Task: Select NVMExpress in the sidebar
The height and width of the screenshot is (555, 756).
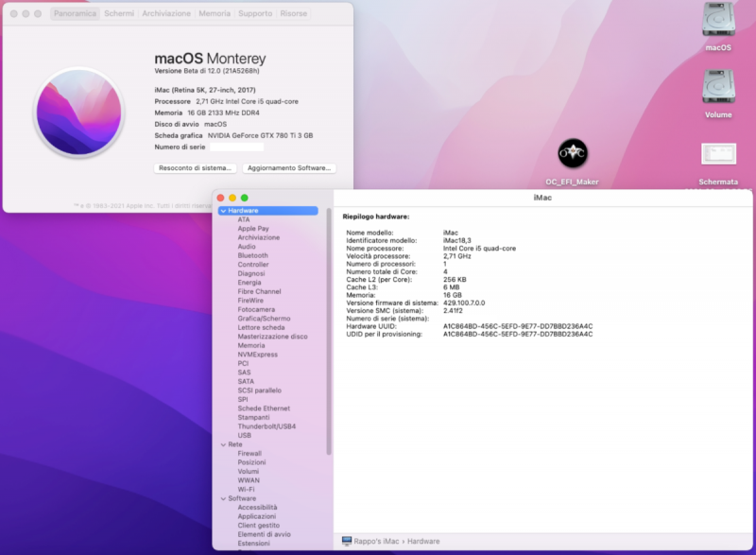Action: 257,355
